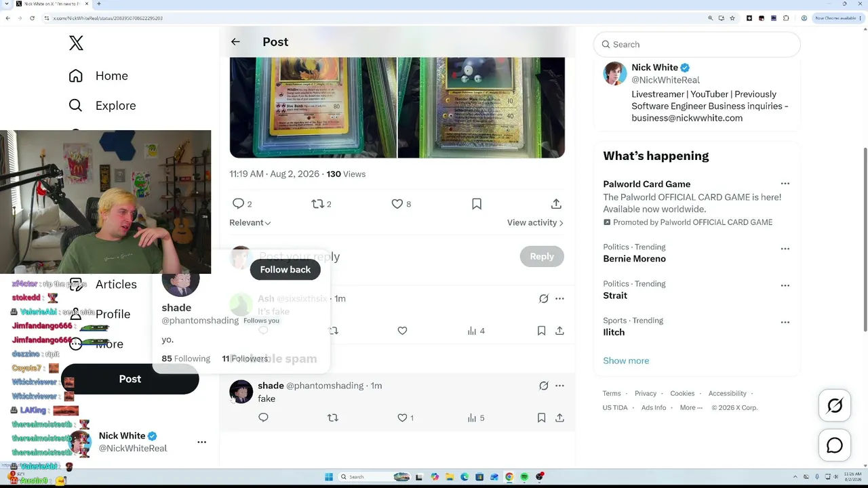Click the Reply button
The image size is (868, 488).
pos(542,256)
